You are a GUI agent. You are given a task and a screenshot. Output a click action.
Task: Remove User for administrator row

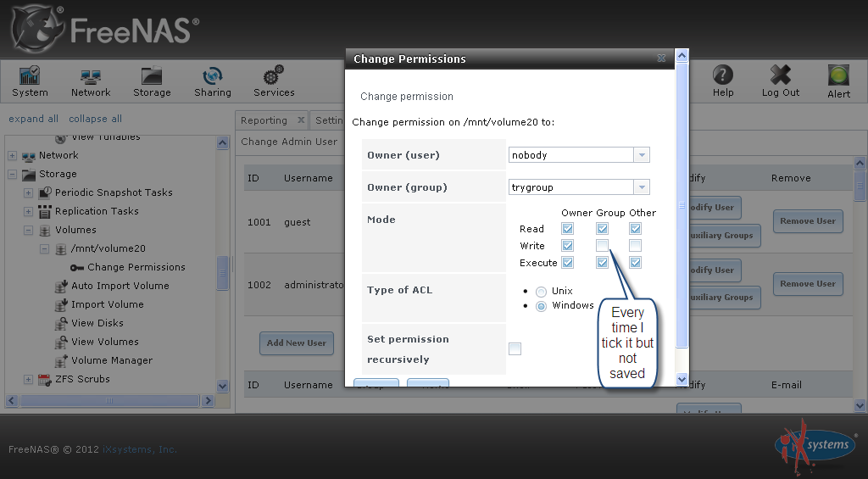point(808,283)
